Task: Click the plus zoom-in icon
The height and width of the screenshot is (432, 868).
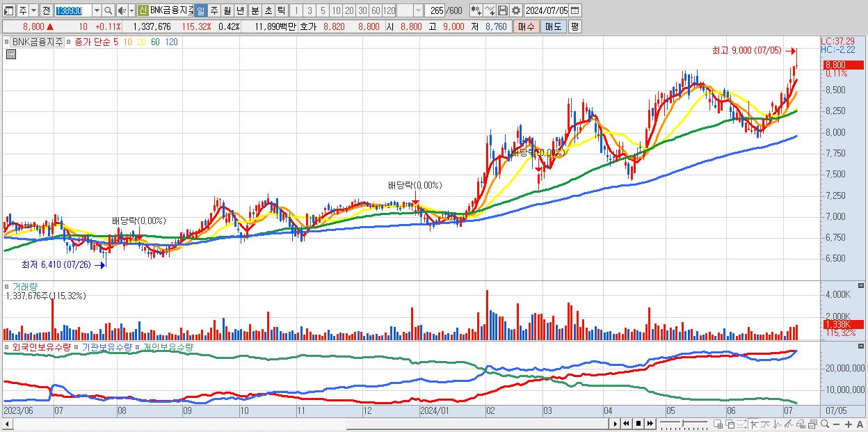Action: (x=849, y=424)
